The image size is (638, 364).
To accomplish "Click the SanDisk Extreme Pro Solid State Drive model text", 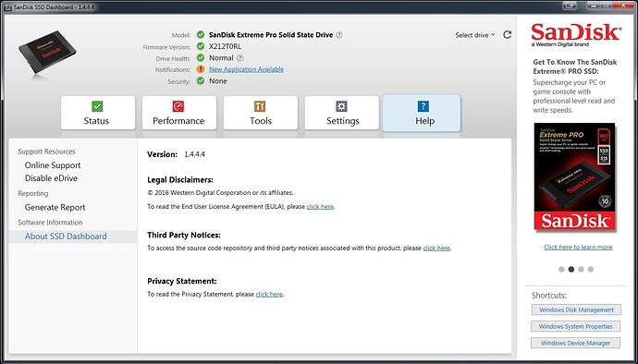I will coord(271,35).
